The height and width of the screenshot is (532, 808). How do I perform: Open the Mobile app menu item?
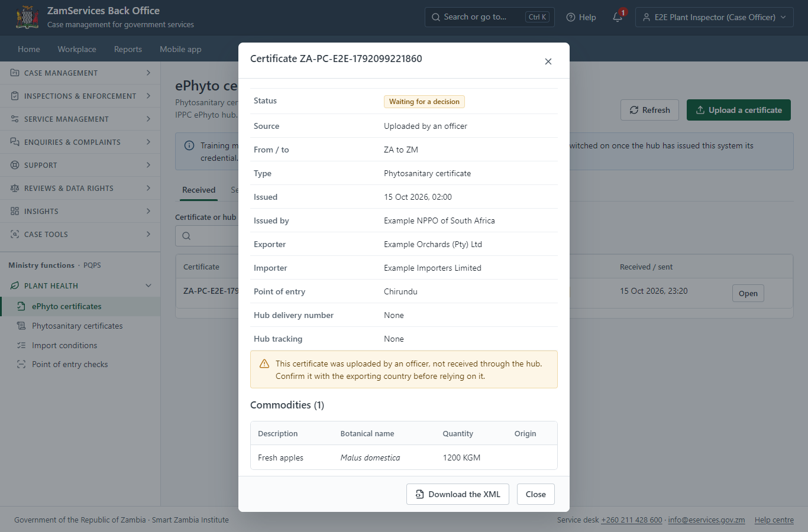tap(180, 49)
